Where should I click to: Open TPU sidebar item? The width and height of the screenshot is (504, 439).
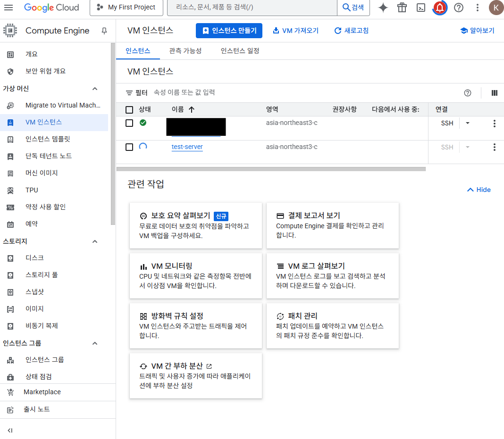point(54,190)
